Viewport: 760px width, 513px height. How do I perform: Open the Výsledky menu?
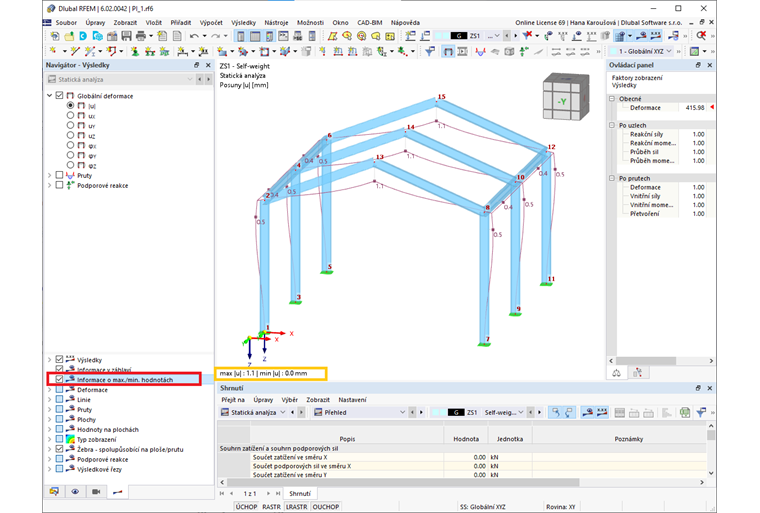tap(243, 23)
